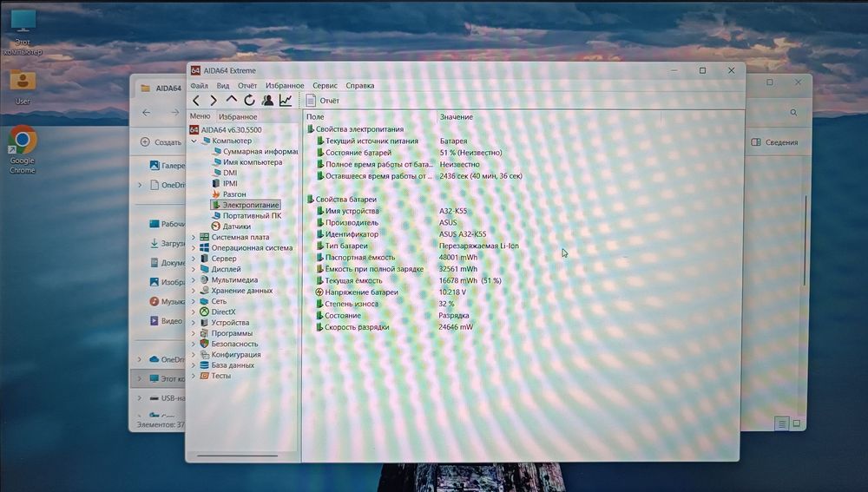Open the Файл menu
Screen dimensions: 868x492
pyautogui.click(x=200, y=86)
